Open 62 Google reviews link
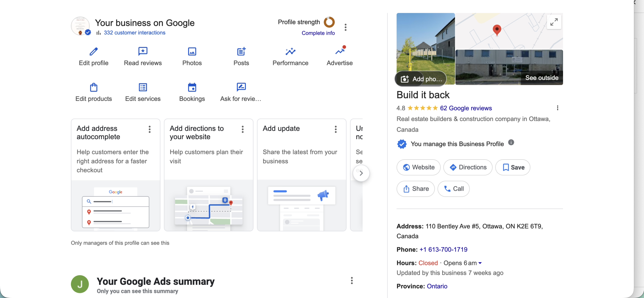 [x=466, y=108]
